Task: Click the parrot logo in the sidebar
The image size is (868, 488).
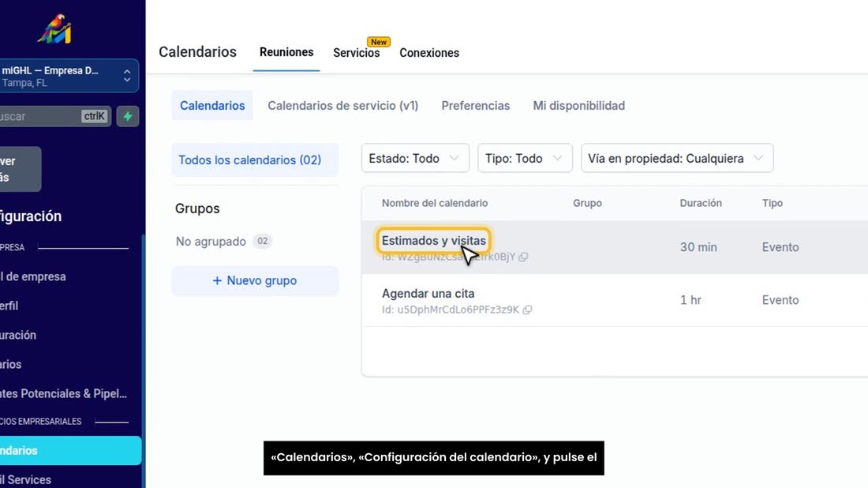Action: (54, 28)
